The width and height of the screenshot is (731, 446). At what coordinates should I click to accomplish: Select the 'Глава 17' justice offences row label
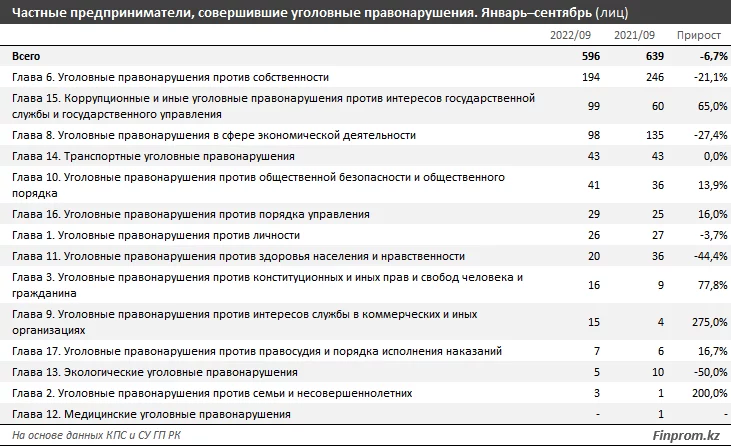257,351
